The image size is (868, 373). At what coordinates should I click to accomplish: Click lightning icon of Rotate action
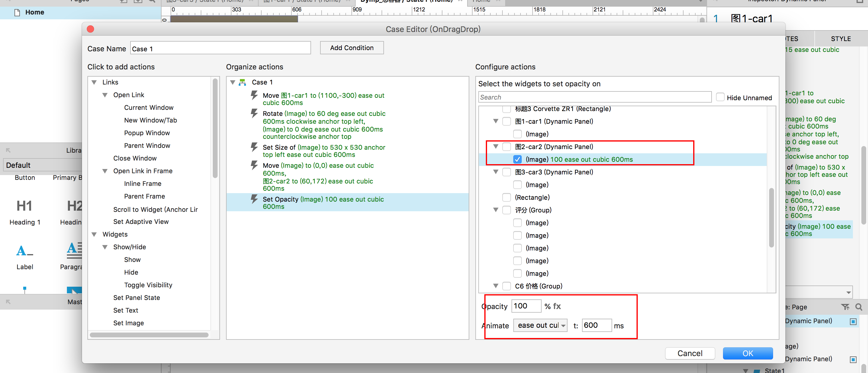[x=254, y=113]
